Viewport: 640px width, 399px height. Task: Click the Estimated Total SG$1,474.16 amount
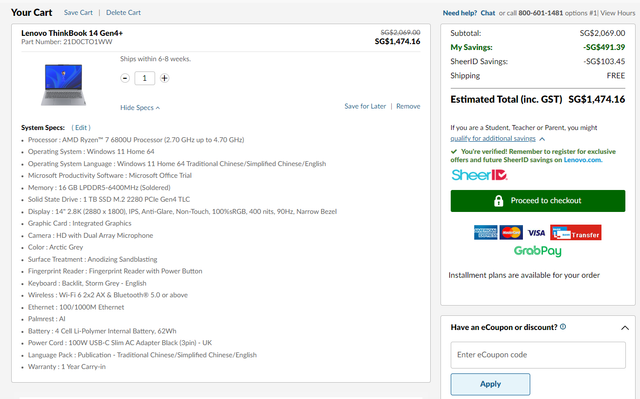tap(596, 100)
